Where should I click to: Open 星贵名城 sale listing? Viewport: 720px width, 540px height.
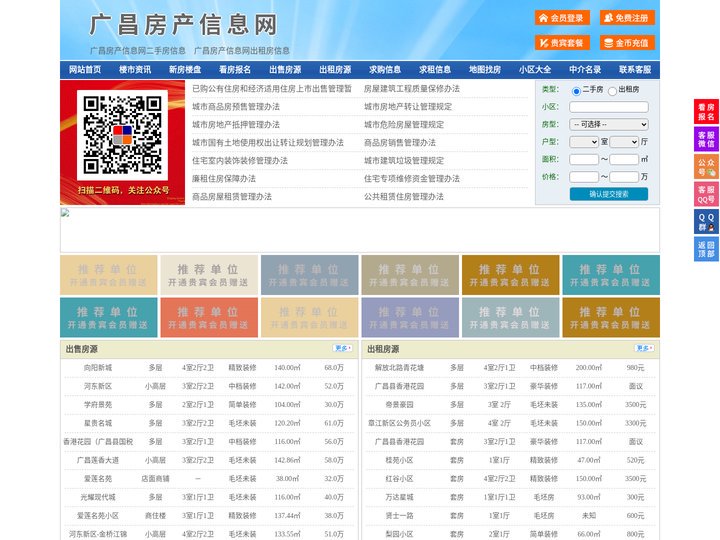coord(98,423)
